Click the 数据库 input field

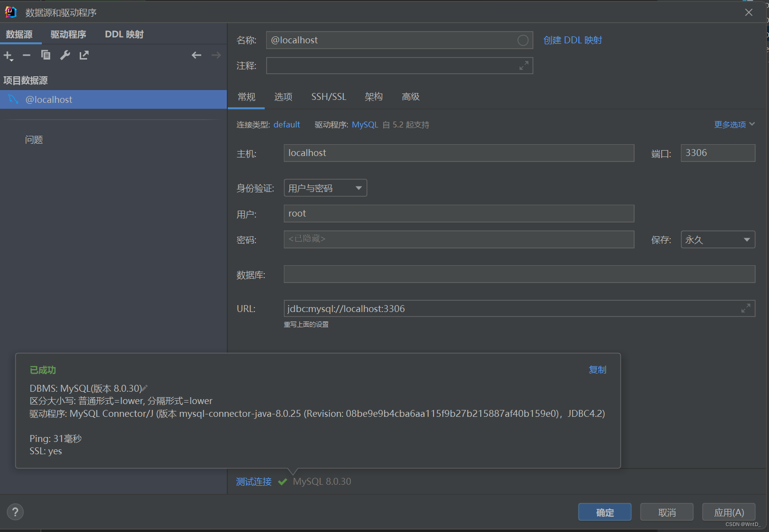[x=520, y=274]
